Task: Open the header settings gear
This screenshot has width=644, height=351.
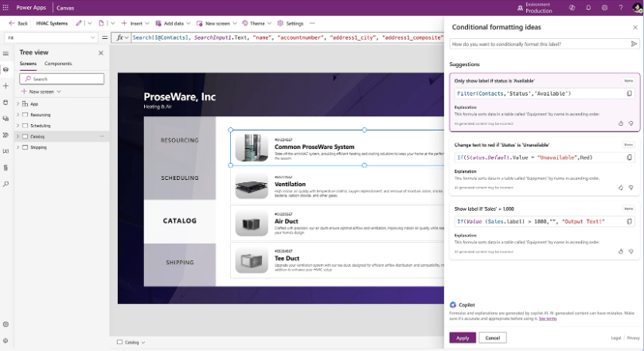Action: point(604,8)
